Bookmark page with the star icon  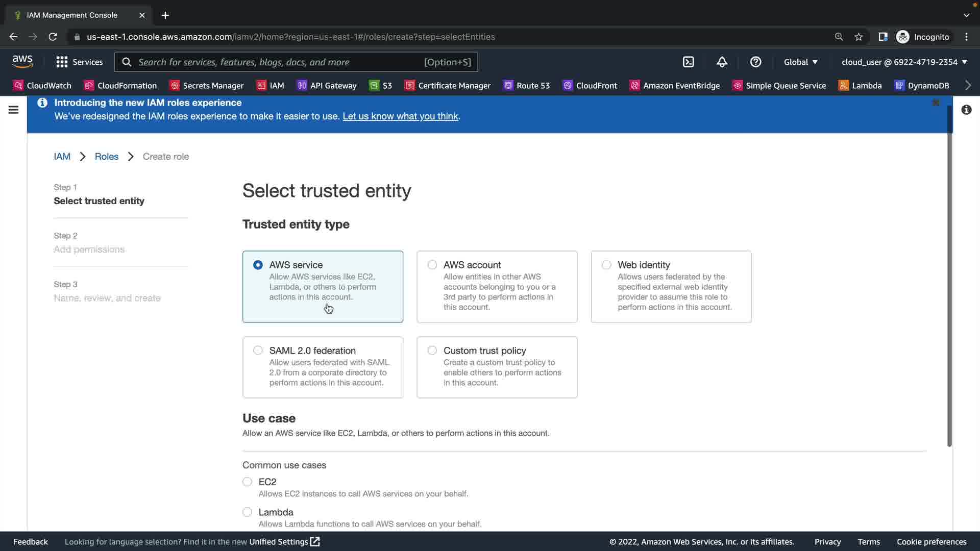tap(859, 37)
